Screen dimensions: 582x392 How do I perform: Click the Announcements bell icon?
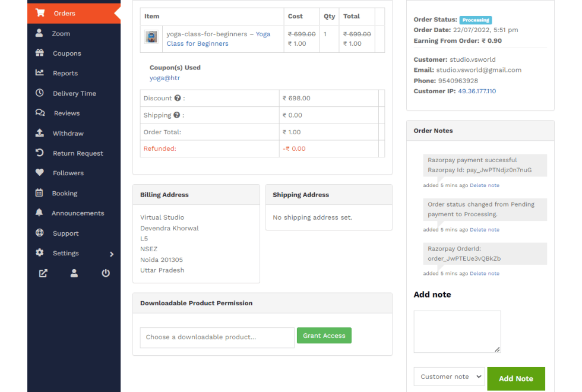(x=39, y=213)
